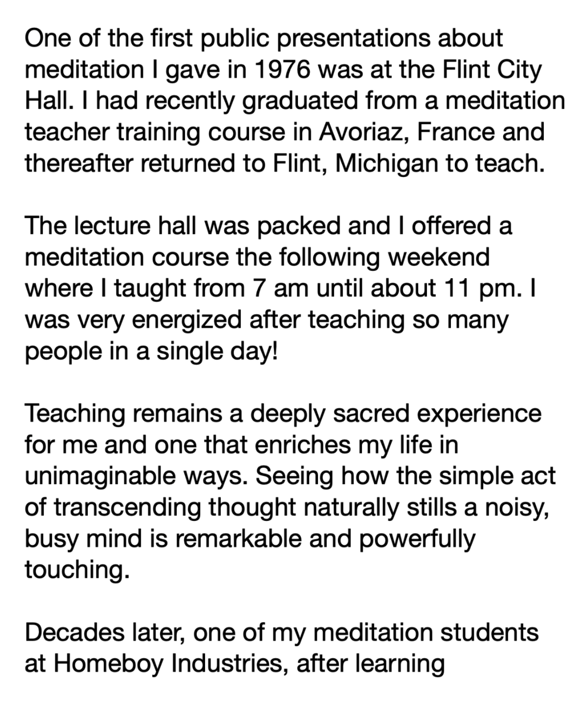Click the word "sacred"

371,414
